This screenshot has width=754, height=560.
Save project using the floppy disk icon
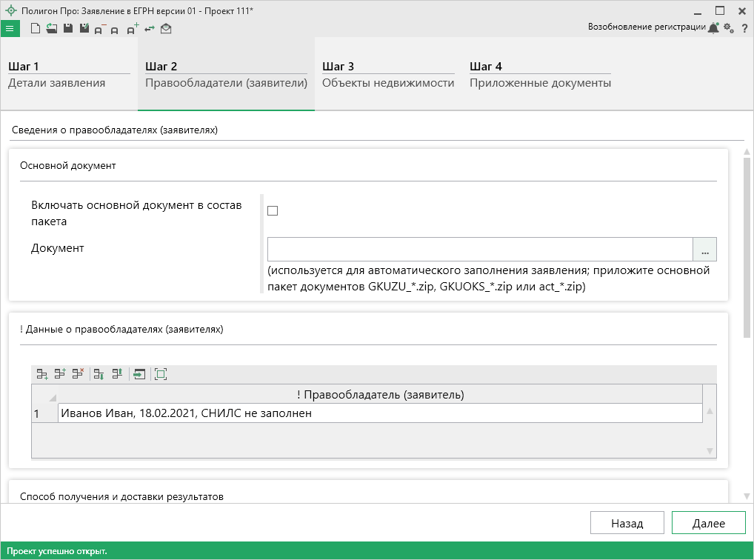click(x=67, y=29)
